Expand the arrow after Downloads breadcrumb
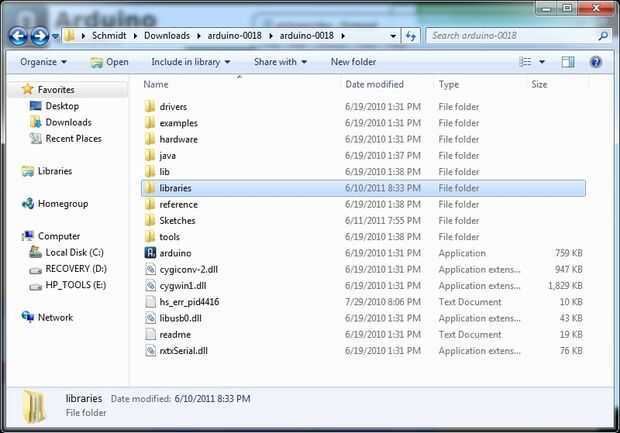The width and height of the screenshot is (620, 433). click(x=198, y=36)
